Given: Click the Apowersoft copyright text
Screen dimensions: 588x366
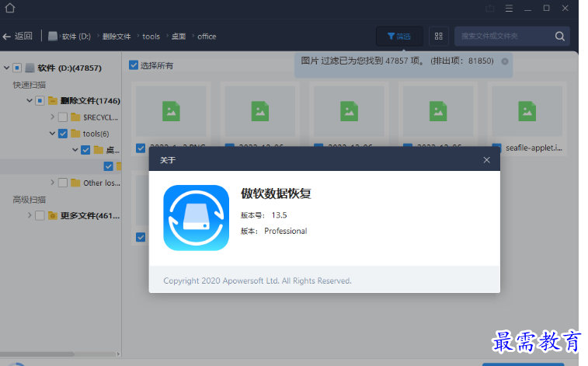Looking at the screenshot, I should coord(257,281).
